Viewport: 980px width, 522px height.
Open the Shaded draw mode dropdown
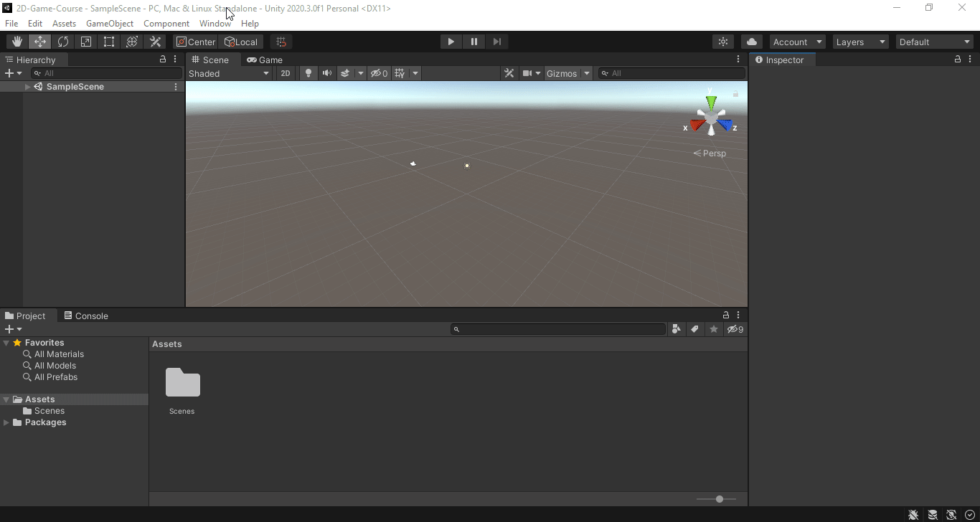point(229,73)
